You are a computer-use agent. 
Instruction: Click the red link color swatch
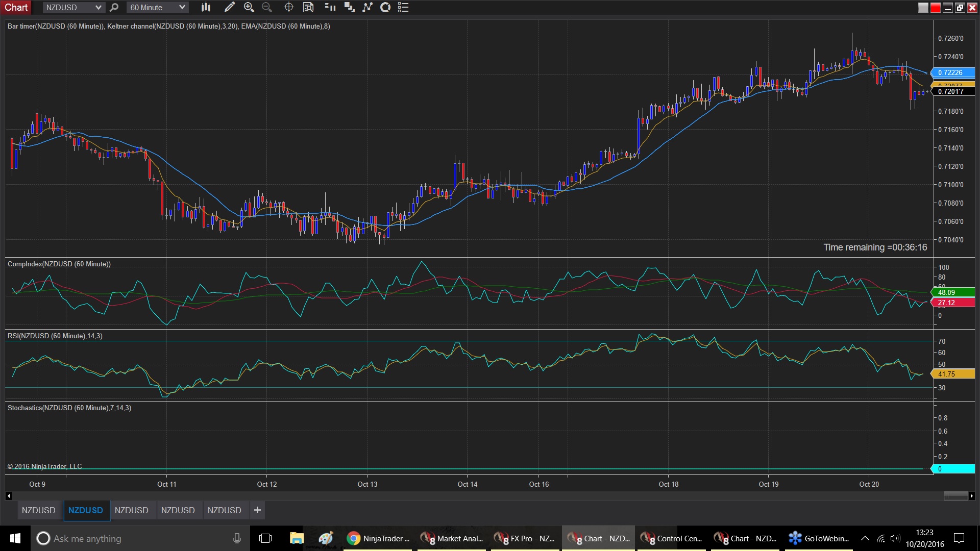click(x=935, y=8)
